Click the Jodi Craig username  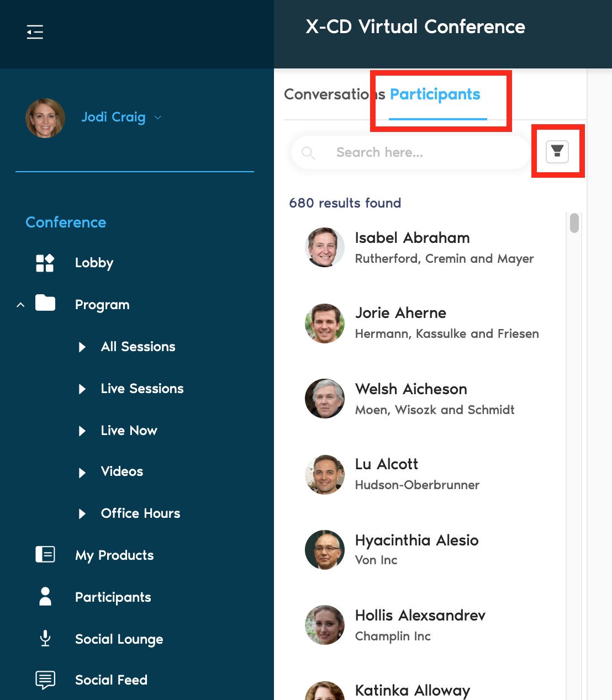point(114,117)
